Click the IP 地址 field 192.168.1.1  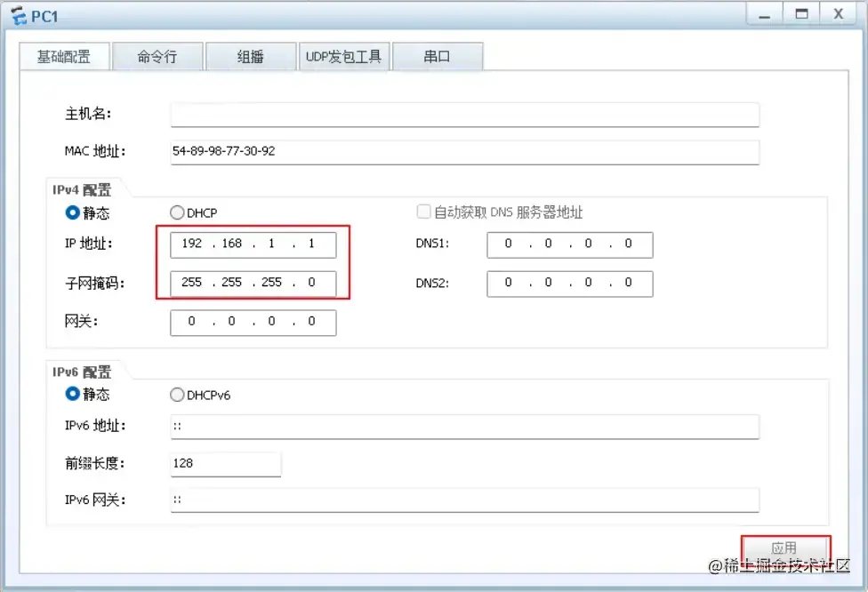(253, 244)
